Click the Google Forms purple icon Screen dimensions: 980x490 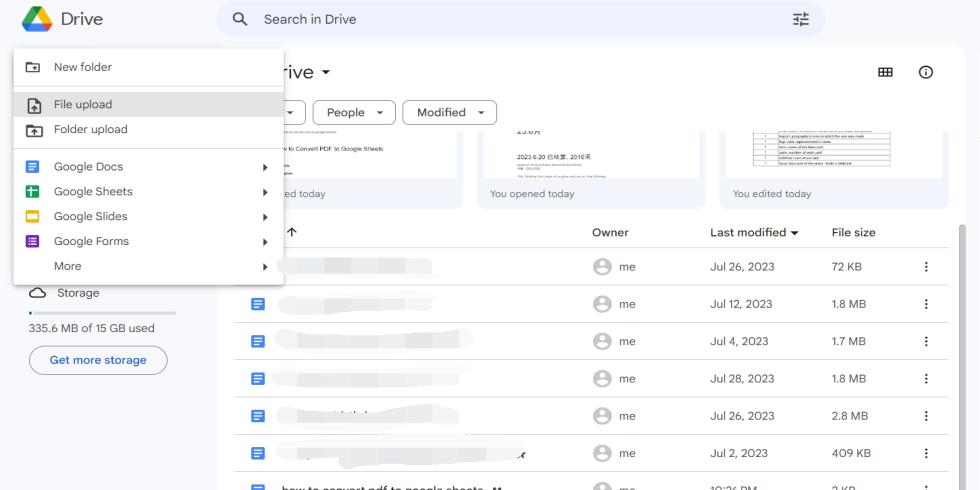pos(32,241)
